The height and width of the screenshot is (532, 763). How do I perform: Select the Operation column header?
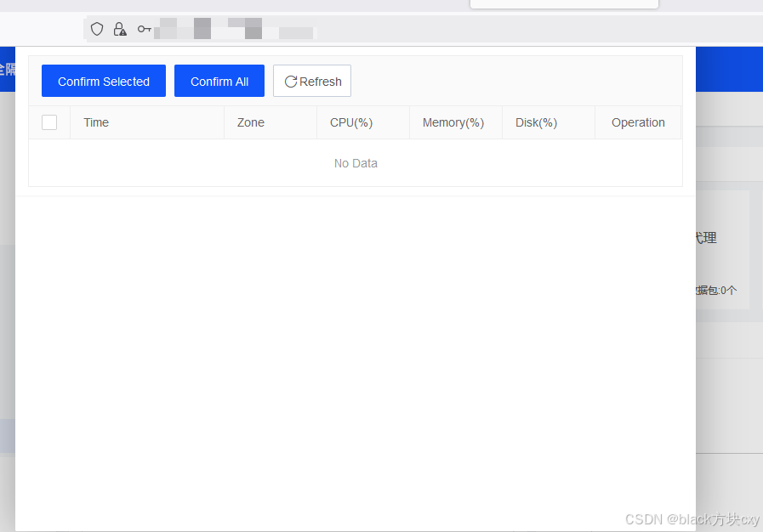pos(638,122)
